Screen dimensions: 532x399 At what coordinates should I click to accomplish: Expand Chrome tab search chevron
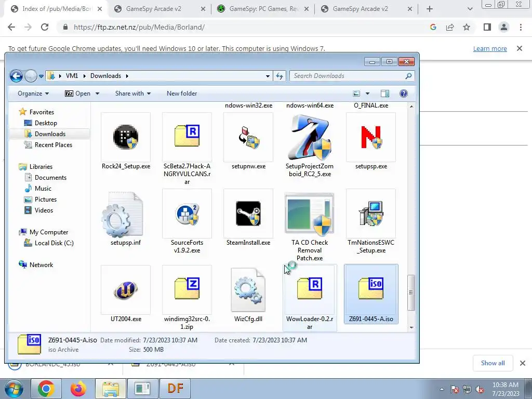click(x=470, y=9)
